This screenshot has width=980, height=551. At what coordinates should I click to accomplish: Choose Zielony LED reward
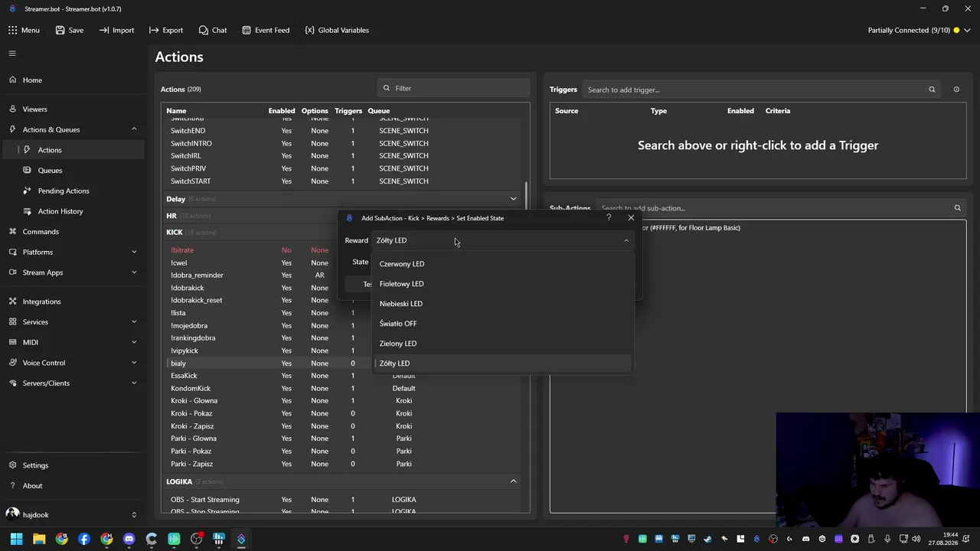coord(503,344)
